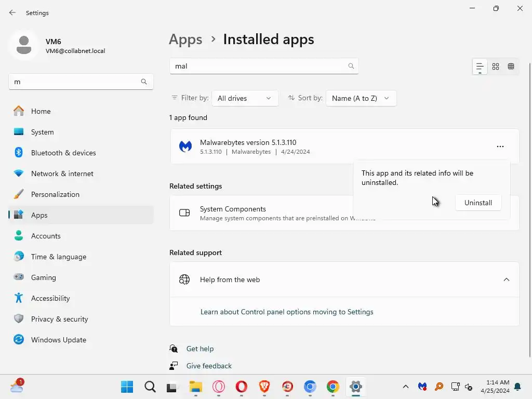Launch Opera GX from the taskbar

219,387
